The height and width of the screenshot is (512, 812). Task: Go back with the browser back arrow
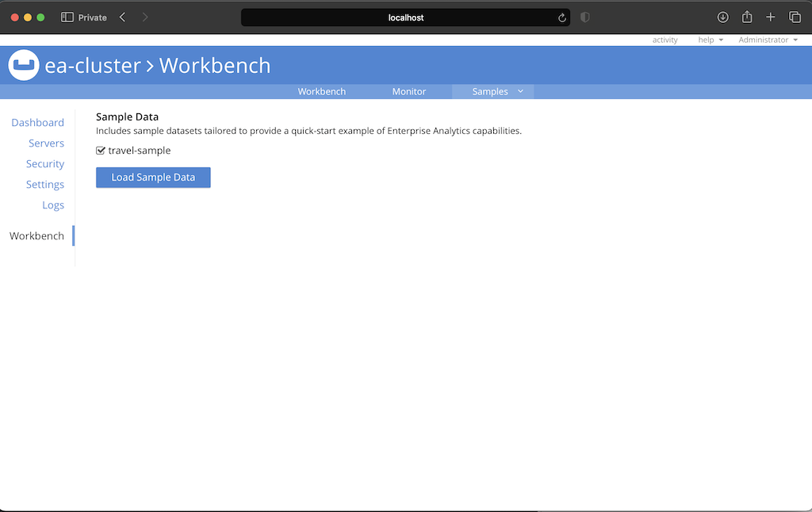tap(122, 17)
